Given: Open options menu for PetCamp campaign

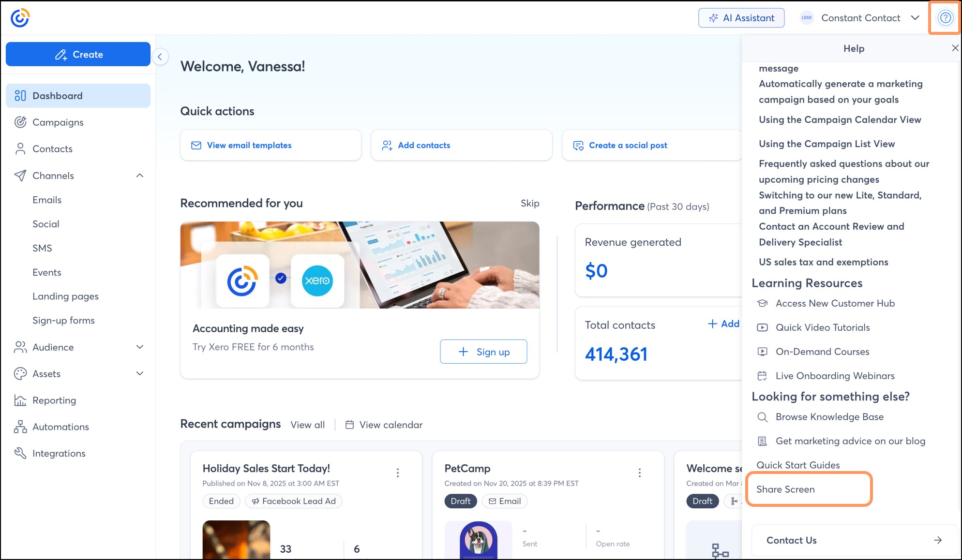Looking at the screenshot, I should coord(640,473).
